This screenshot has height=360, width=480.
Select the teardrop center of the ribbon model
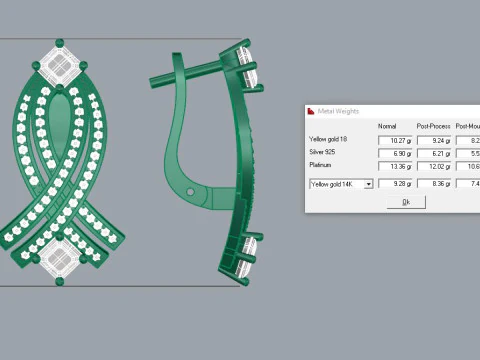[x=59, y=125]
